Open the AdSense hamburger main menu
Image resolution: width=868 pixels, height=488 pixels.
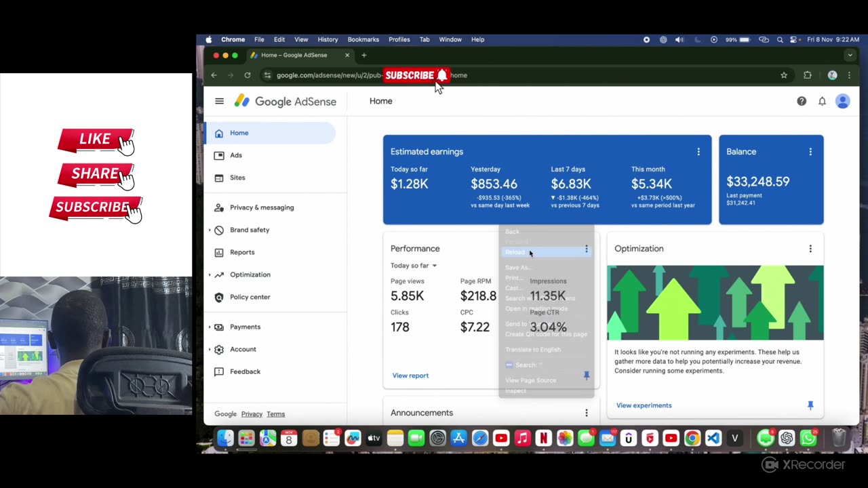pyautogui.click(x=219, y=101)
